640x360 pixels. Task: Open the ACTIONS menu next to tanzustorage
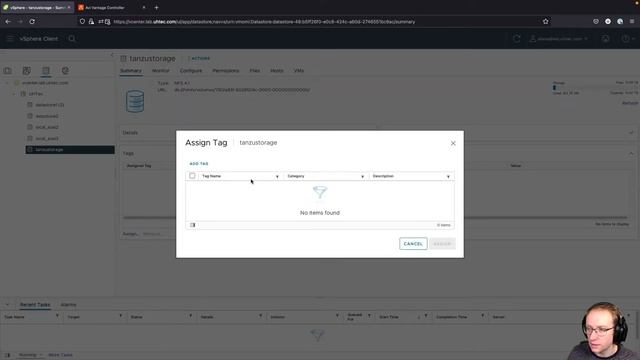pos(200,59)
